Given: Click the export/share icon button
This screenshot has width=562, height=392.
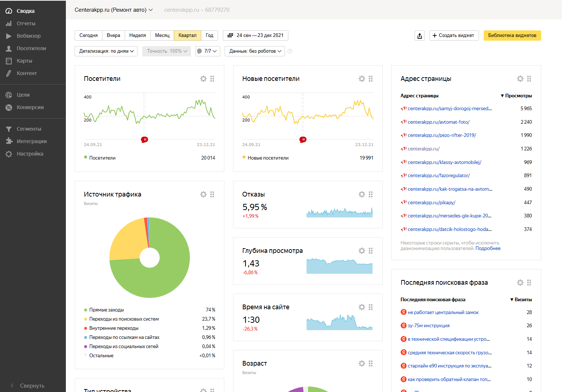Looking at the screenshot, I should pos(420,36).
